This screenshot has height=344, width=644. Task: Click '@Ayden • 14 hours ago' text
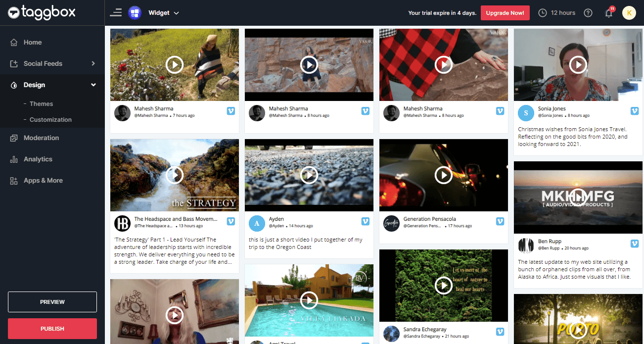coord(291,226)
